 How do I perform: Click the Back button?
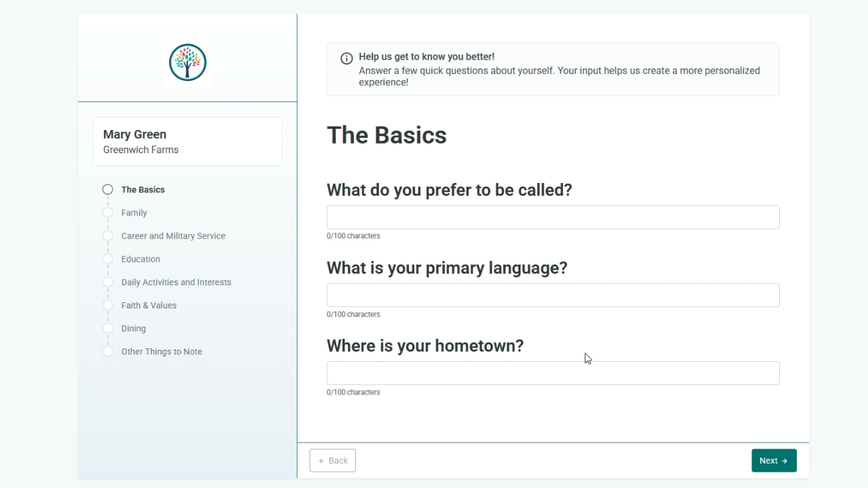(x=333, y=460)
